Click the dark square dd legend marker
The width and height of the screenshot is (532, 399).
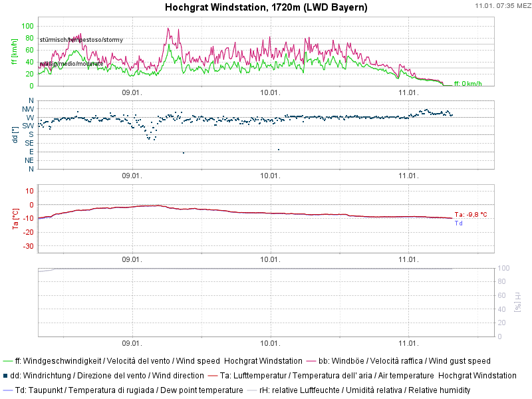click(5, 376)
